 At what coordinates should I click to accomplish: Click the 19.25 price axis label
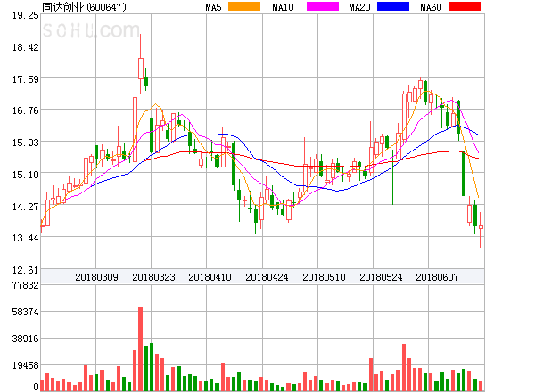[x=20, y=15]
